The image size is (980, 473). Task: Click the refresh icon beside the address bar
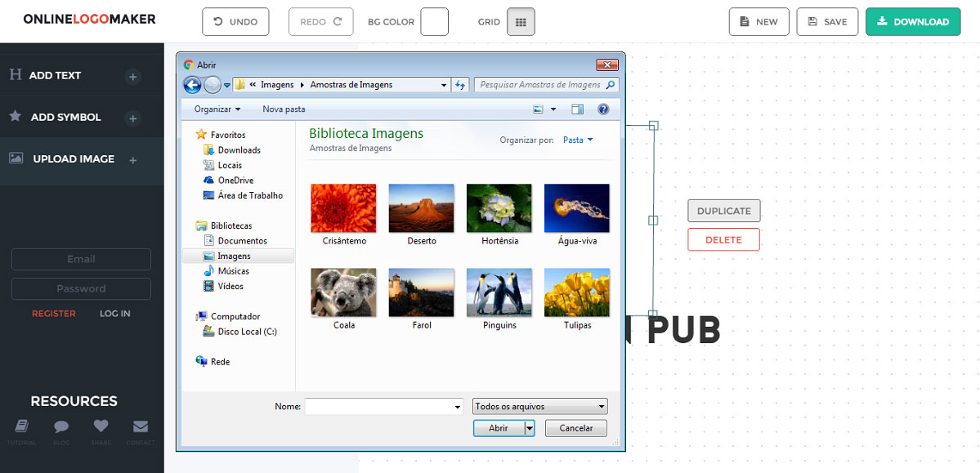(460, 85)
